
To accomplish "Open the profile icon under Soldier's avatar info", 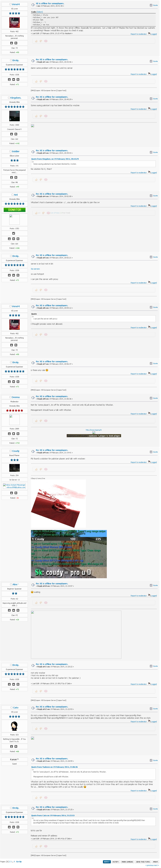I will [x=11, y=177].
